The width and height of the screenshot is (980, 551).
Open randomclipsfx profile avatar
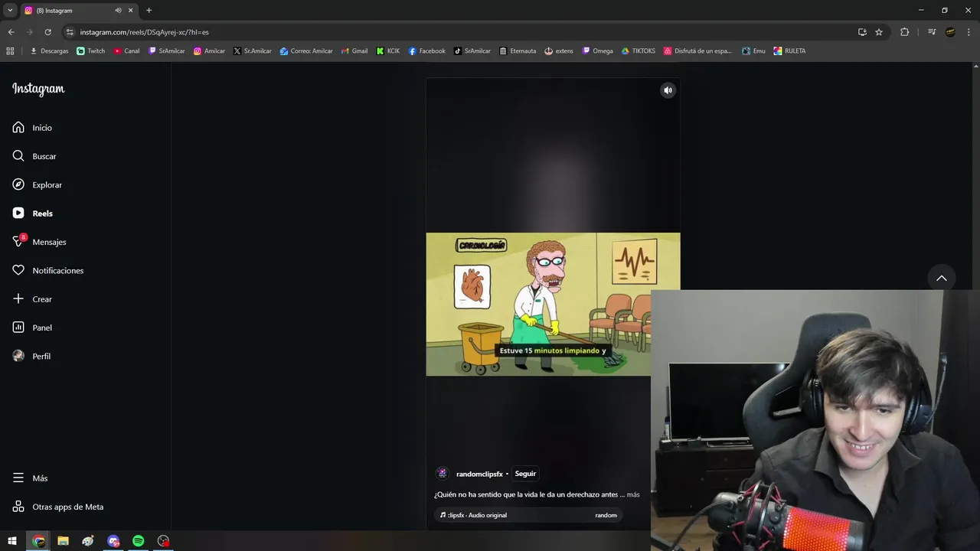tap(442, 474)
